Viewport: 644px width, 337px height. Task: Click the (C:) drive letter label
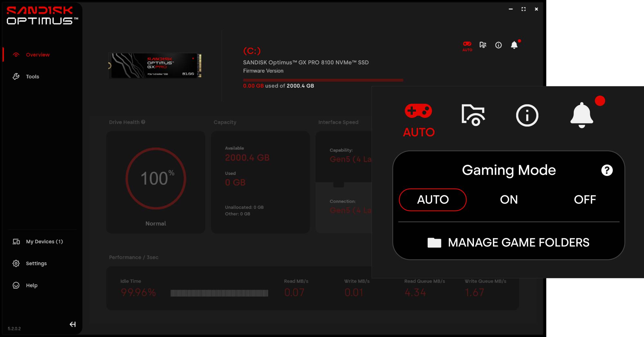(x=252, y=51)
